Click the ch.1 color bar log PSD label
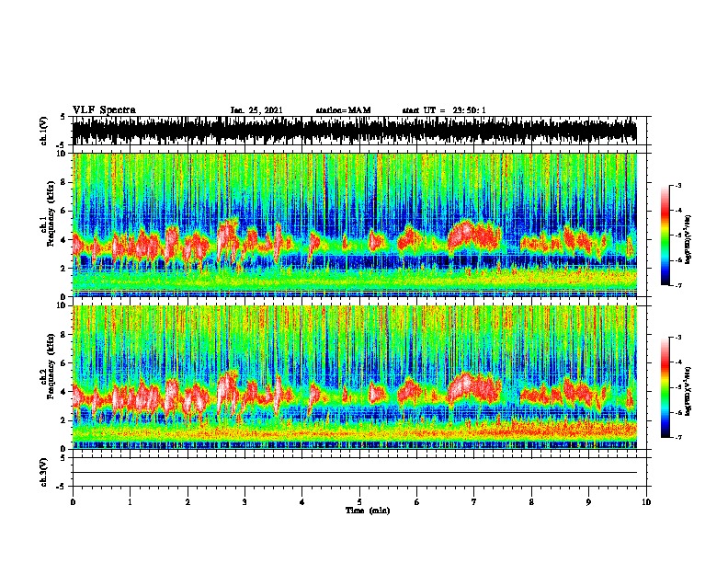The image size is (728, 563). coord(688,240)
